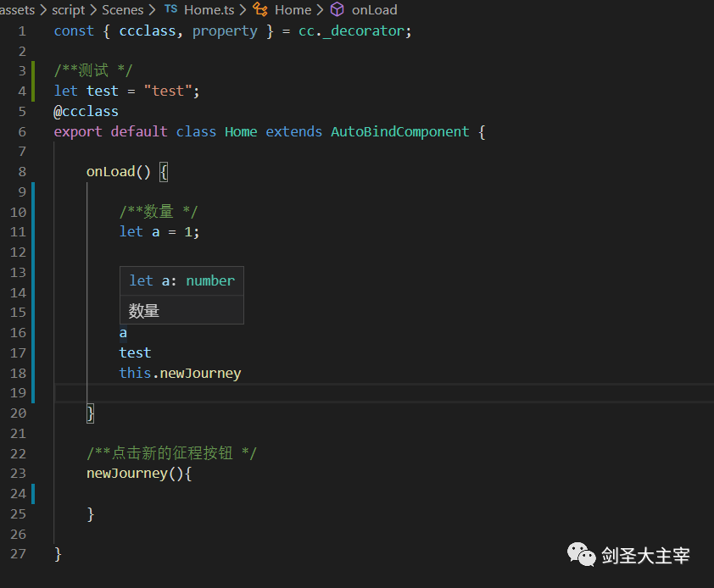Click variable a on line 16
This screenshot has height=588, width=714.
tap(123, 333)
